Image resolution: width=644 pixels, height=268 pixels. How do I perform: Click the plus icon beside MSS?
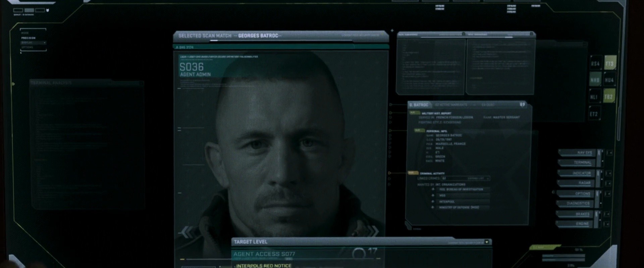pyautogui.click(x=433, y=195)
